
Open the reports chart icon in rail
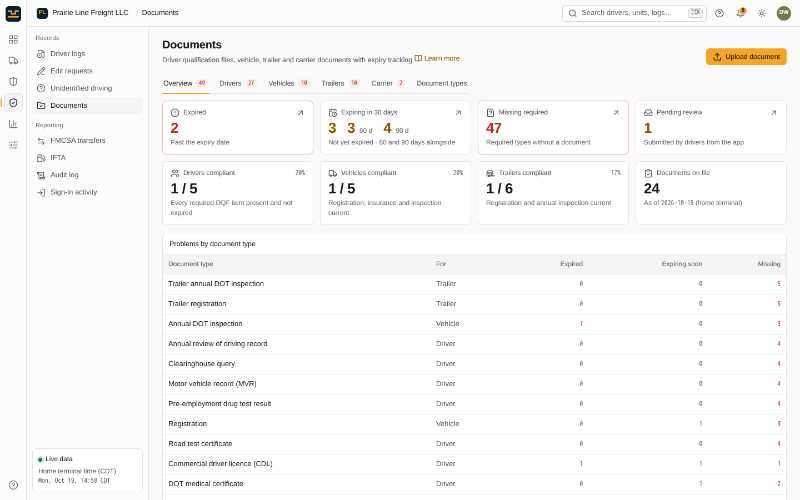pos(13,124)
